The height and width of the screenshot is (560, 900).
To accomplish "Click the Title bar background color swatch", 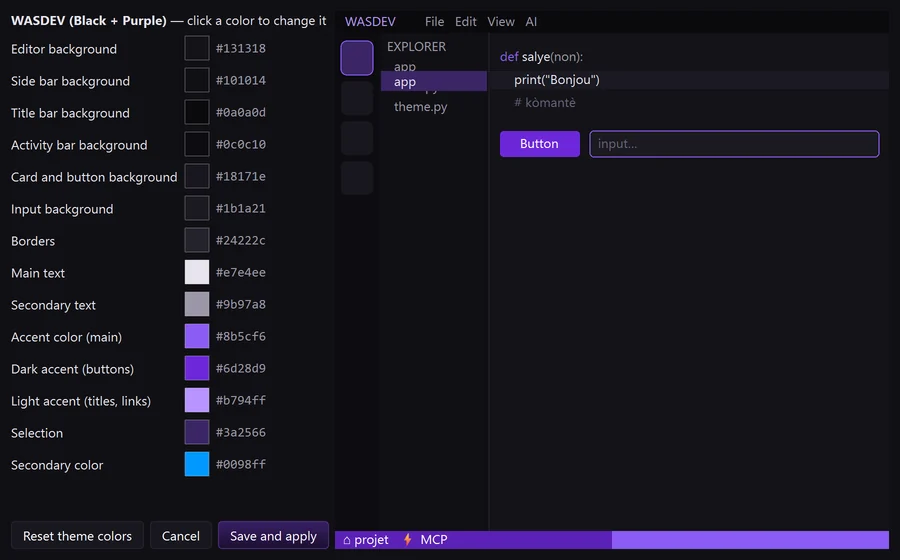I will 196,112.
